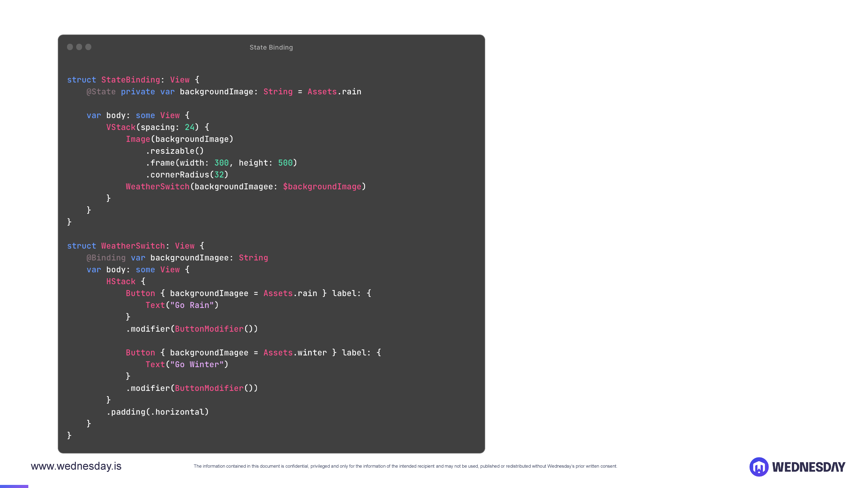868x488 pixels.
Task: Click the 'struct WeatherSwitch: View {' line
Action: pyautogui.click(x=136, y=246)
